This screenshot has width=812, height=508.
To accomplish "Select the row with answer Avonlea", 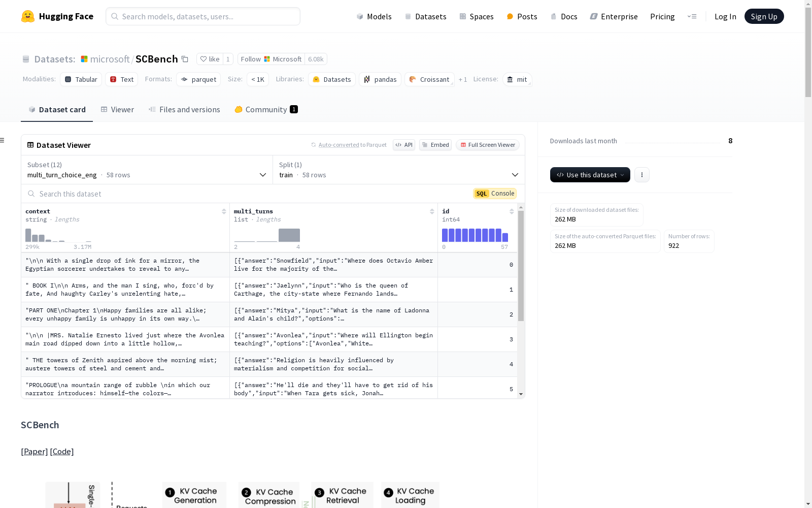I will (269, 339).
